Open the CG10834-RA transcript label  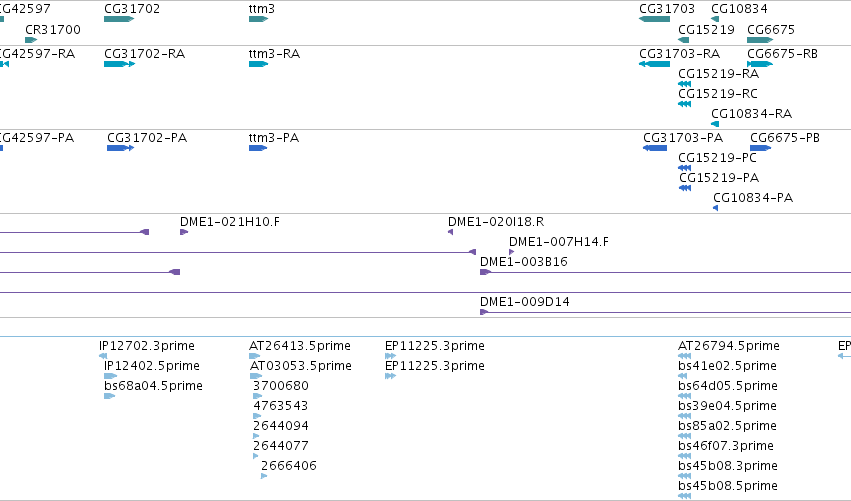point(752,114)
